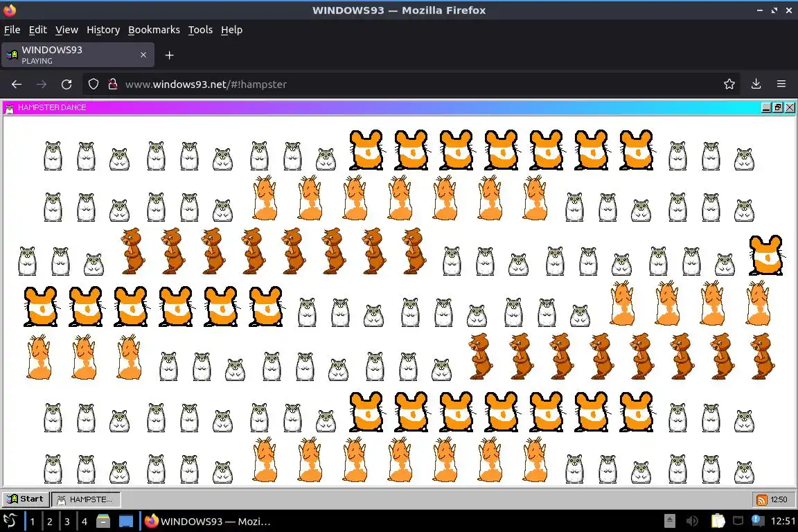
Task: Go forward one page
Action: pos(42,85)
